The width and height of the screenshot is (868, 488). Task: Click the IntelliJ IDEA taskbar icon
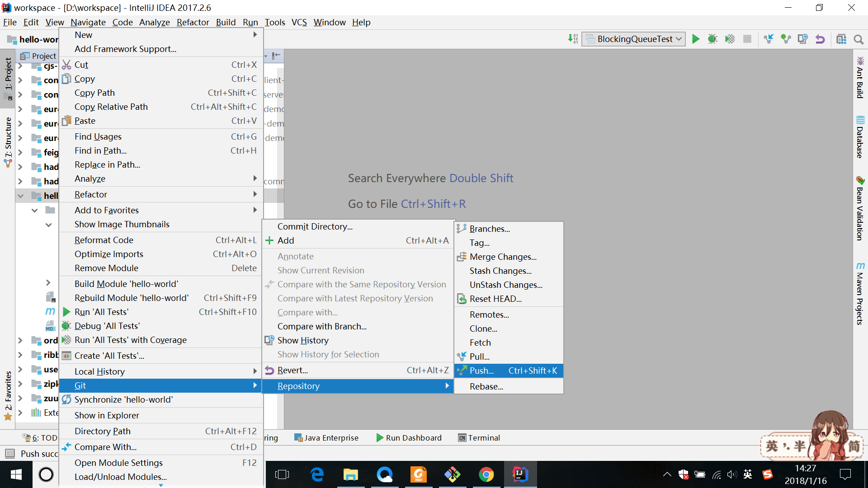click(x=520, y=474)
